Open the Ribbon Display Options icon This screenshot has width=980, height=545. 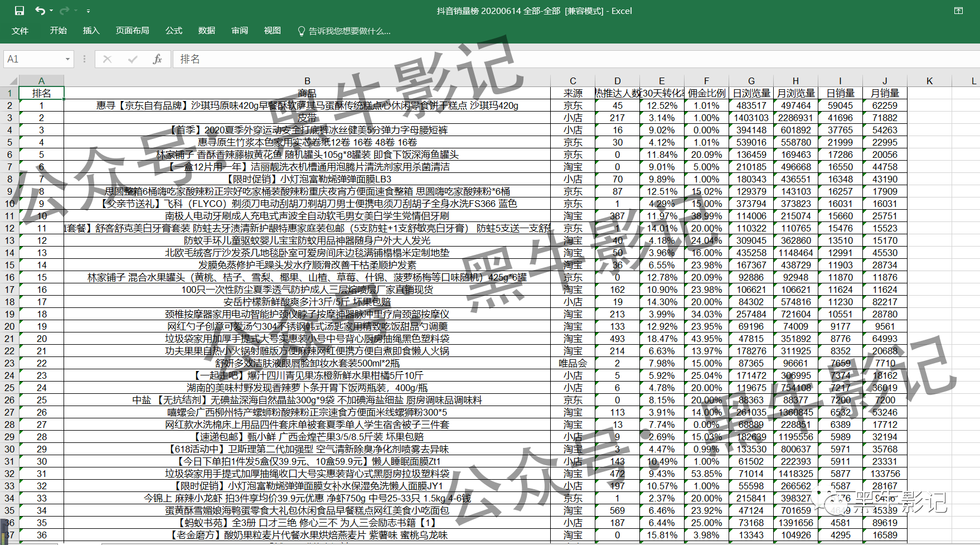958,11
